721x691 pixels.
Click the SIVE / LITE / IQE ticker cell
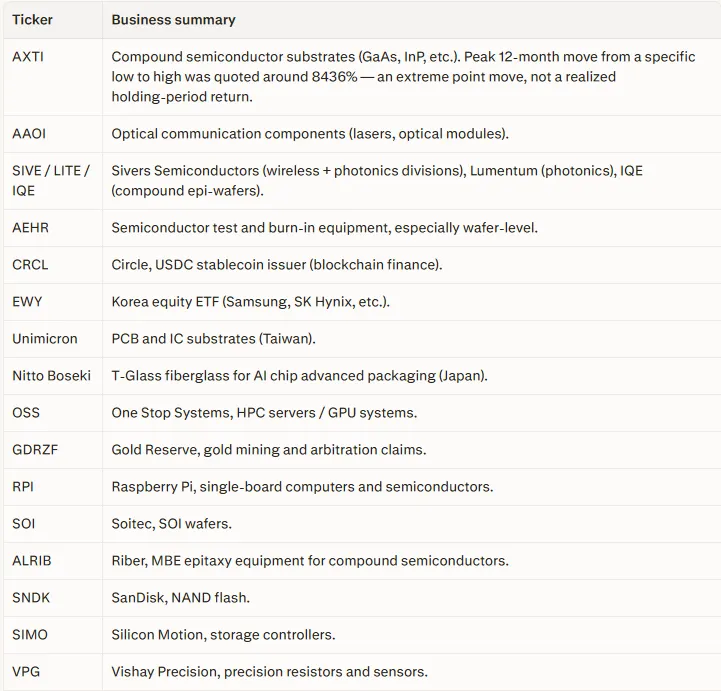coord(51,181)
